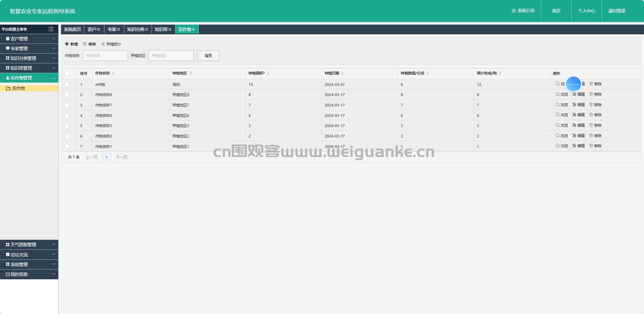
Task: Expand 知识库管理 sidebar menu
Action: (x=29, y=68)
